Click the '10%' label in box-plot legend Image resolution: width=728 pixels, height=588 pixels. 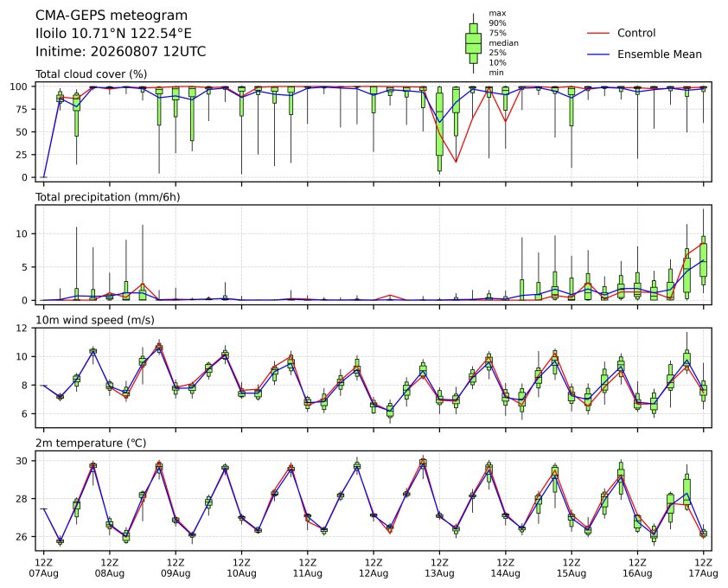click(497, 63)
